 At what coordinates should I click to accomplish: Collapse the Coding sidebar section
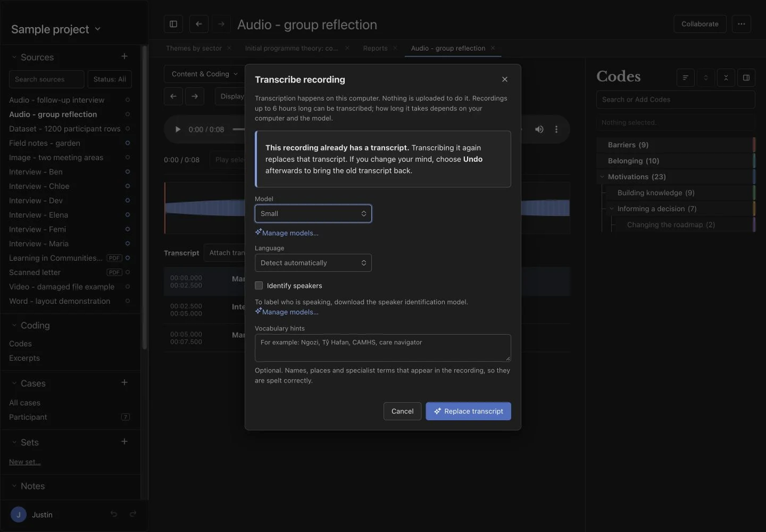click(14, 325)
